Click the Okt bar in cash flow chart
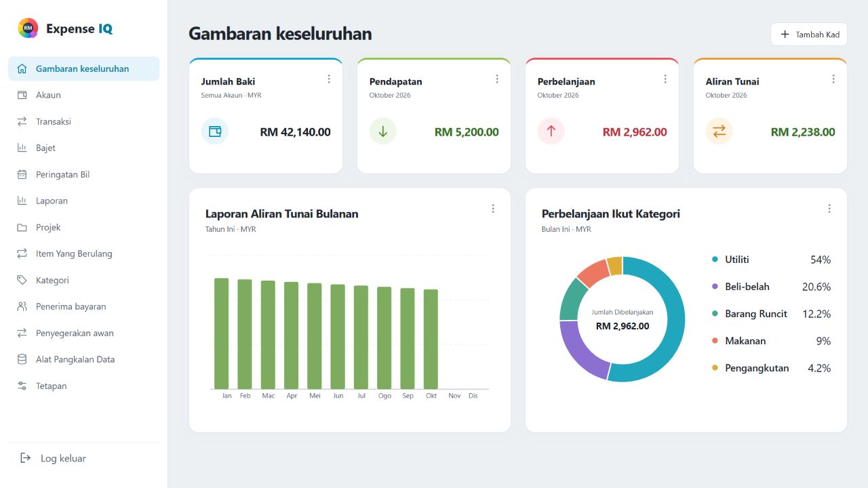 (431, 339)
